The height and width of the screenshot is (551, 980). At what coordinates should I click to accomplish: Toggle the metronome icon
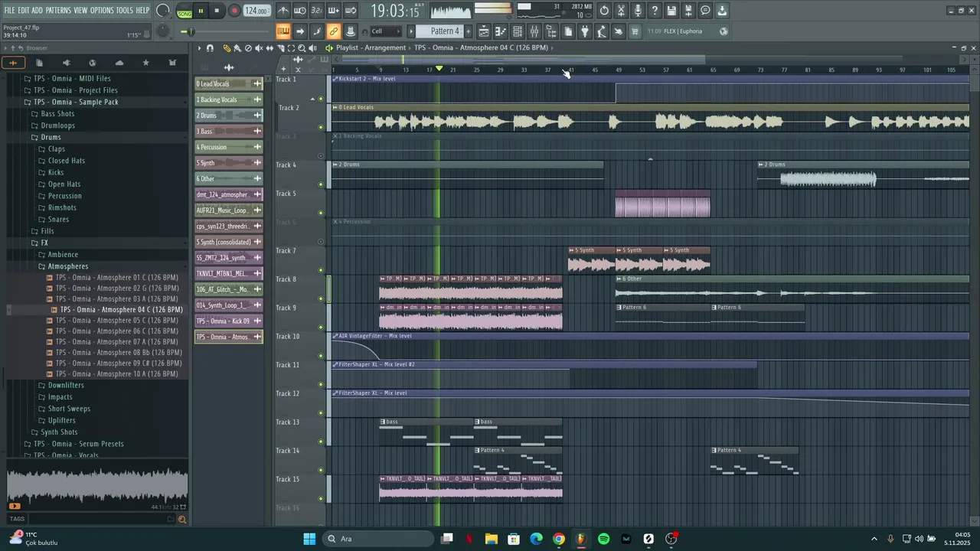tap(283, 11)
